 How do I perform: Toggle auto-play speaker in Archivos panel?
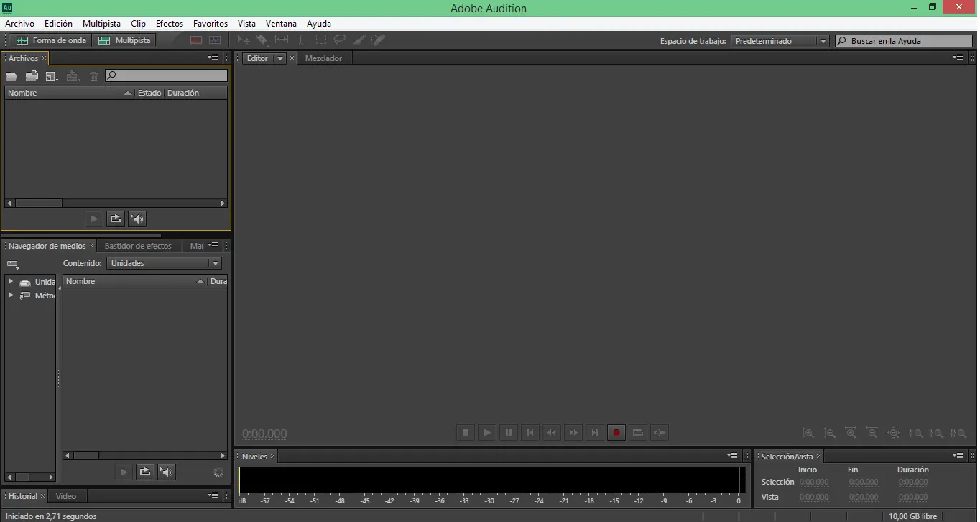[x=137, y=219]
